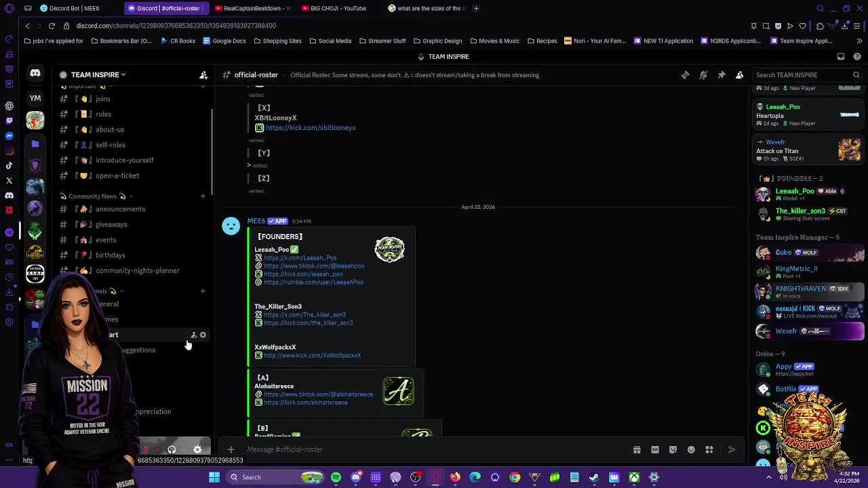Click the MEE6 bot avatar
Viewport: 868px width, 488px height.
pyautogui.click(x=231, y=226)
